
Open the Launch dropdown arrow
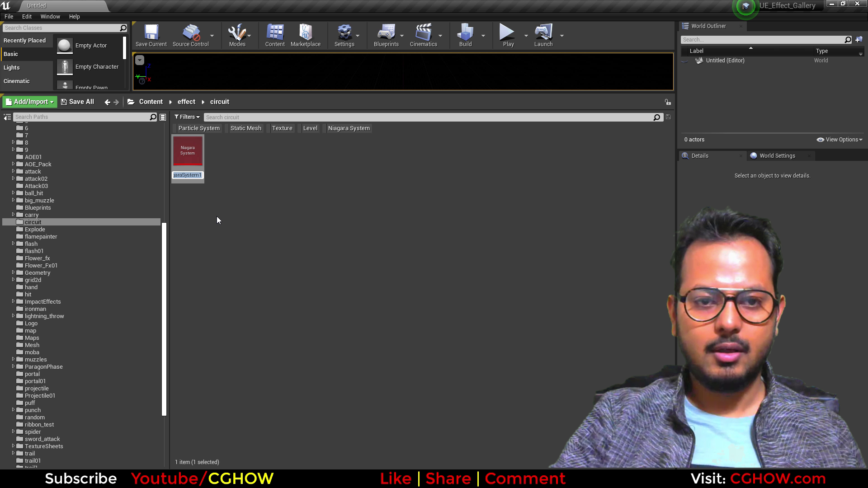(x=562, y=36)
